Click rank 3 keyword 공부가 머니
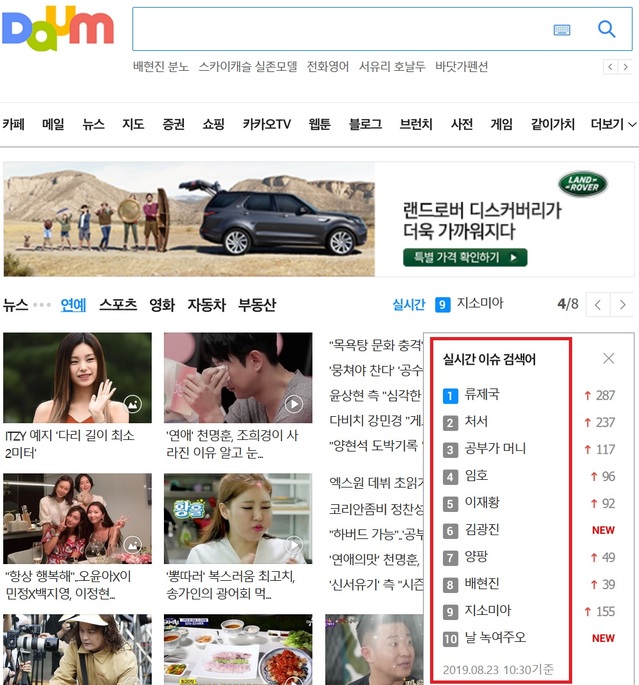Screen dimensions: 639x685 495,449
